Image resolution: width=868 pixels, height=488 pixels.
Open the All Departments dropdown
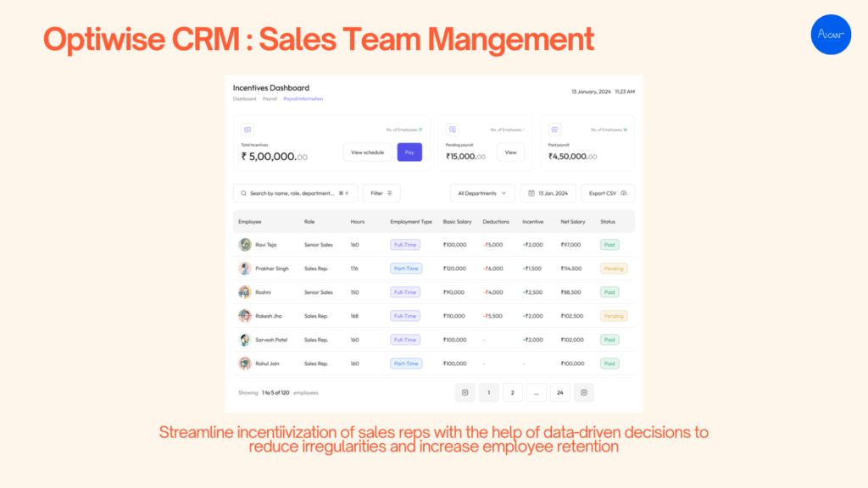(482, 193)
